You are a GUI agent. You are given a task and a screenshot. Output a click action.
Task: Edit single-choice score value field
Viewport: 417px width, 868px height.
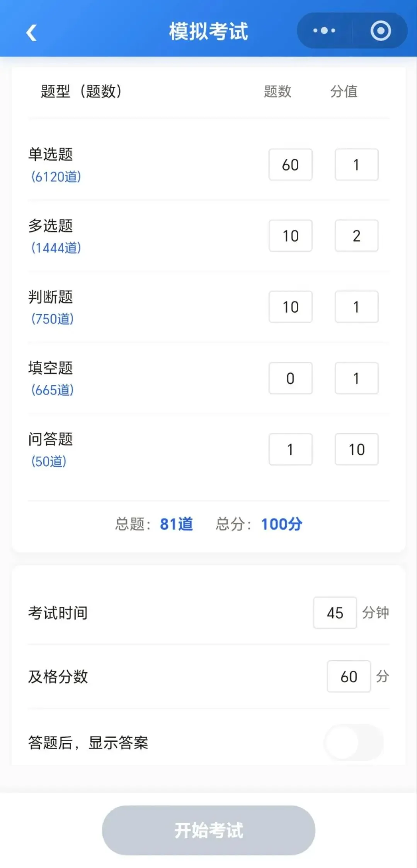356,165
